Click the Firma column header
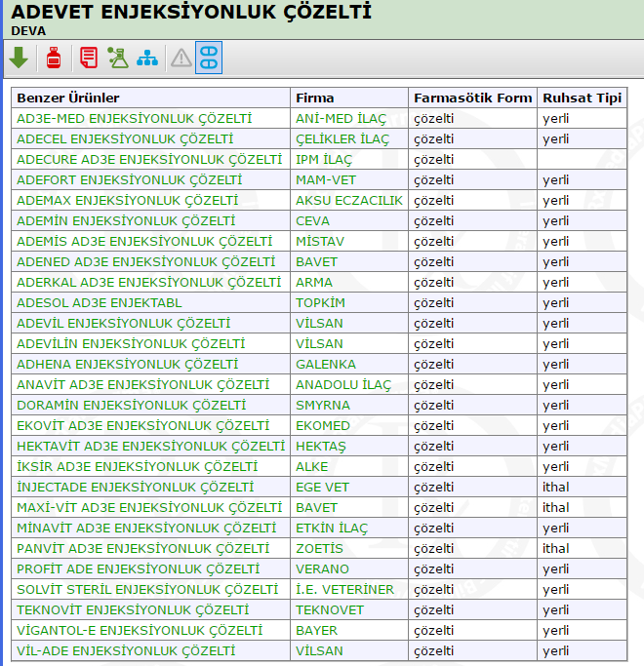The image size is (644, 666). point(314,98)
